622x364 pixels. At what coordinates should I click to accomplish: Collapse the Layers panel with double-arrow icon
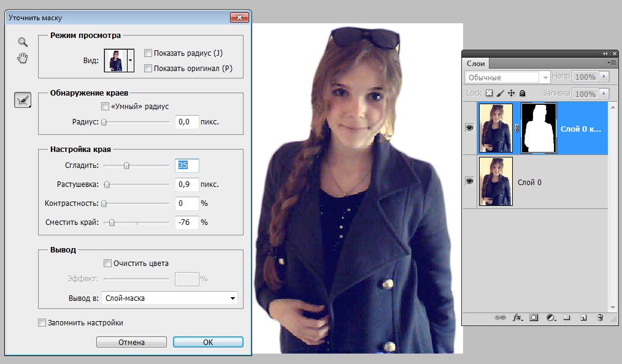point(605,53)
